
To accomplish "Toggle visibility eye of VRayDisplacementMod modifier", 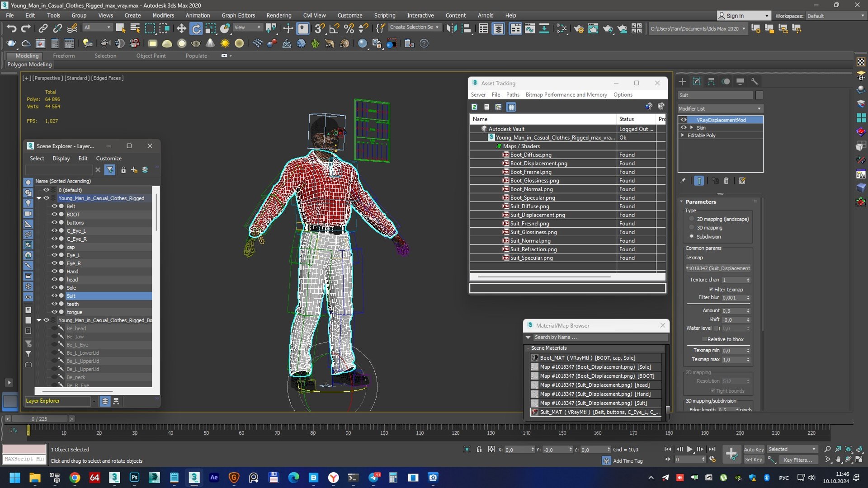I will tap(684, 120).
